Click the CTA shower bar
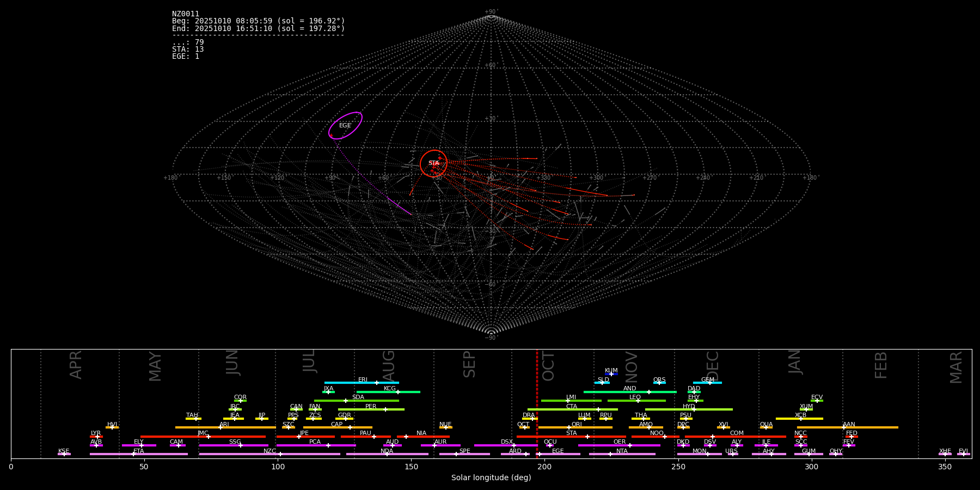 click(573, 409)
